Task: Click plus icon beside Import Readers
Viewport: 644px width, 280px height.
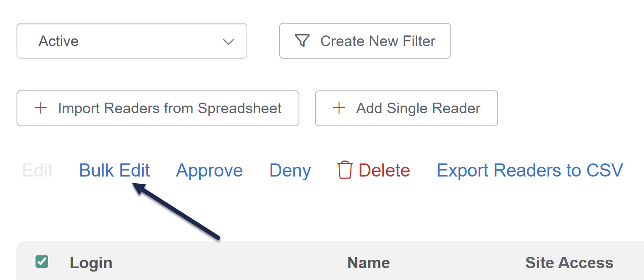Action: click(41, 108)
